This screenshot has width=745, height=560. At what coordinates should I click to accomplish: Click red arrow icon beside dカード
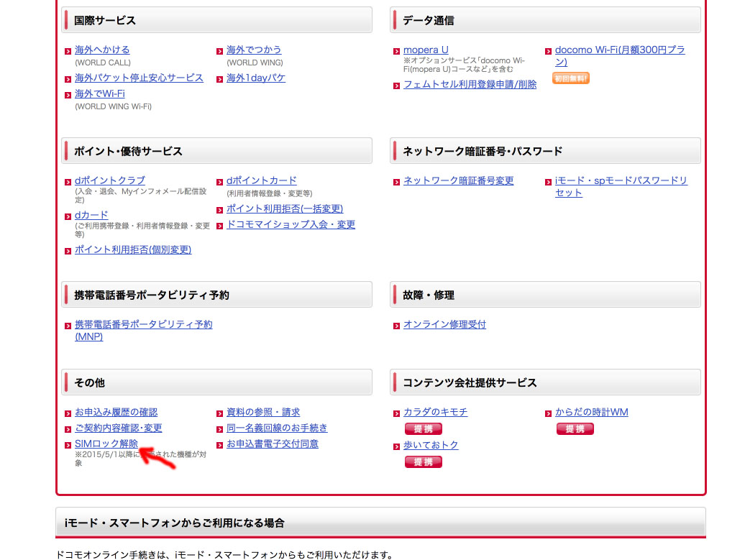click(x=68, y=216)
